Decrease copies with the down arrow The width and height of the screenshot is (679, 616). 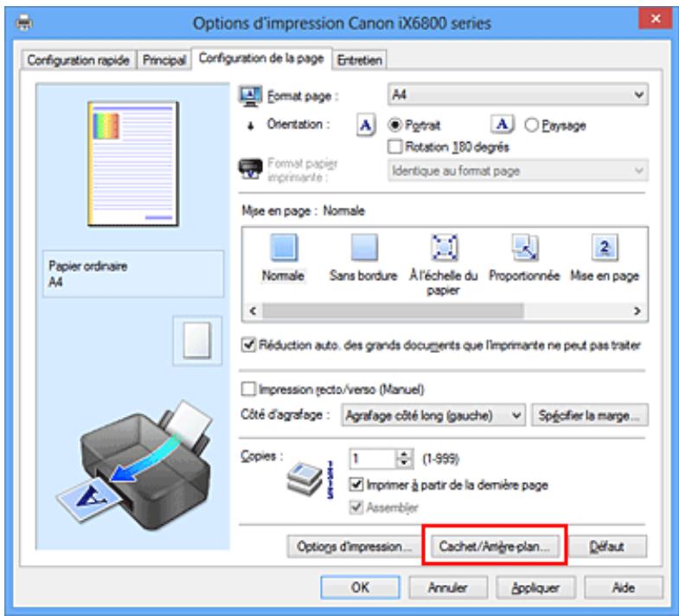[405, 464]
